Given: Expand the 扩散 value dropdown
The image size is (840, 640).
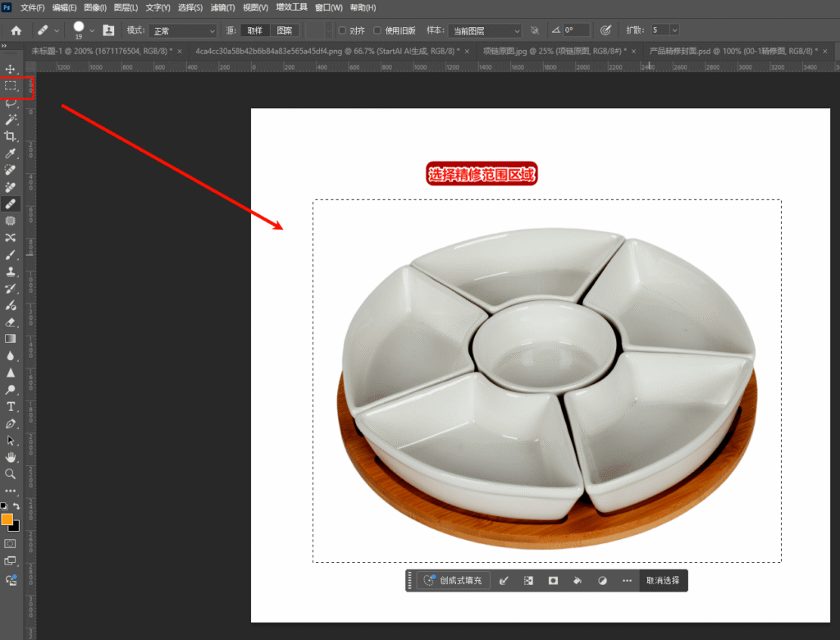Looking at the screenshot, I should click(674, 30).
